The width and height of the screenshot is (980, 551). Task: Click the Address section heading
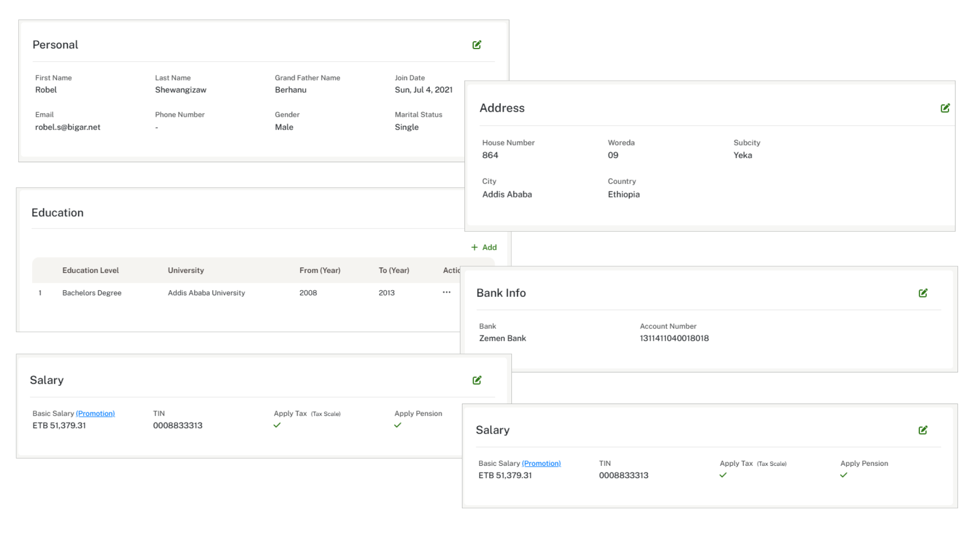click(502, 108)
